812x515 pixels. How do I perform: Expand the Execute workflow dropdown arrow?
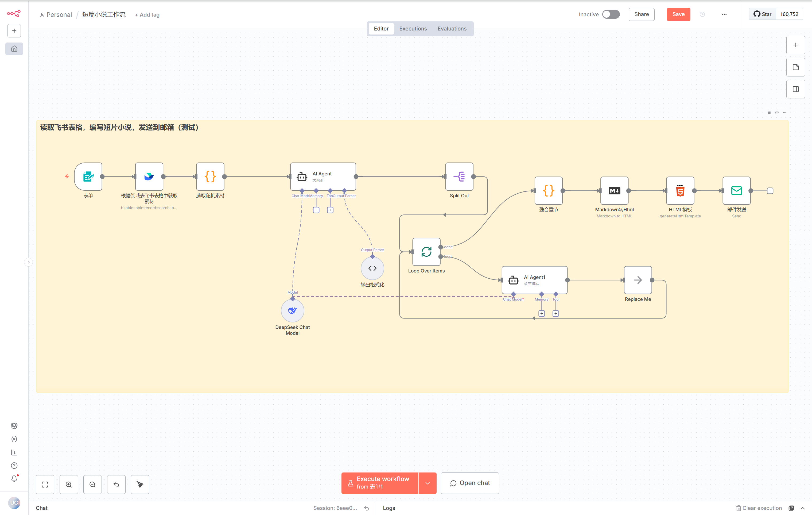coord(427,483)
